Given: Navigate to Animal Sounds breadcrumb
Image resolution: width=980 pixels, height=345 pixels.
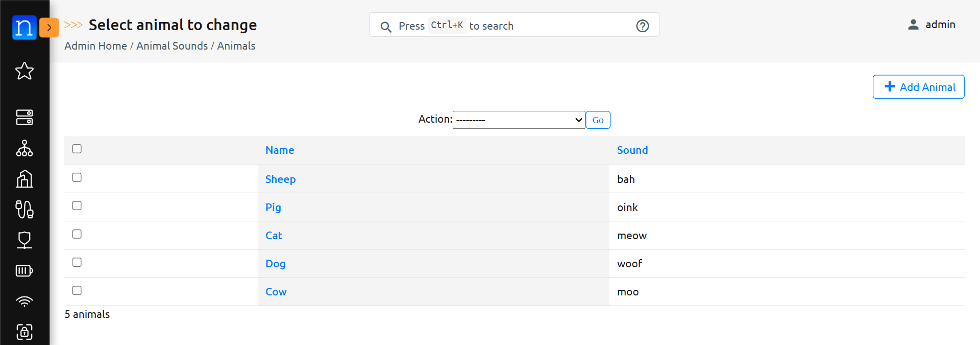Looking at the screenshot, I should coord(172,46).
